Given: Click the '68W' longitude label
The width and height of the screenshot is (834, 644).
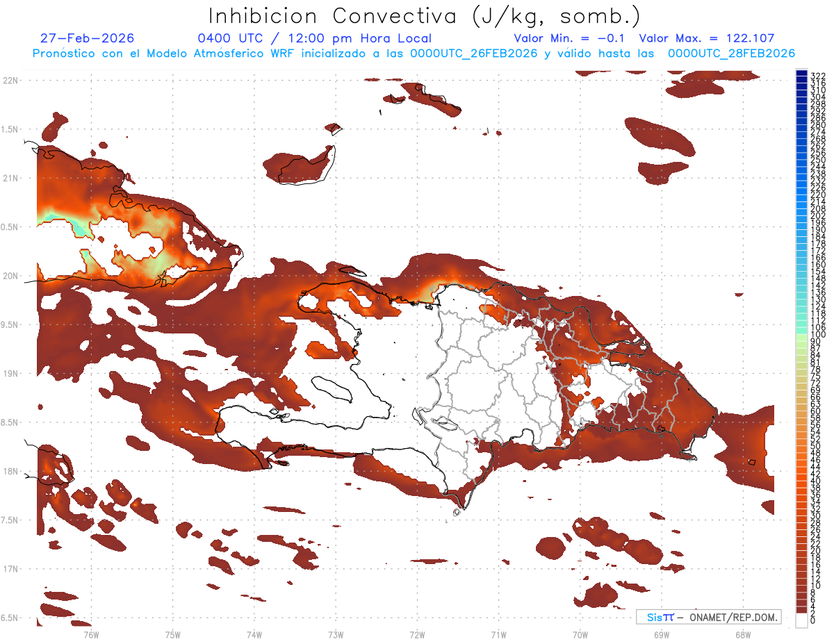Looking at the screenshot, I should pyautogui.click(x=743, y=634).
